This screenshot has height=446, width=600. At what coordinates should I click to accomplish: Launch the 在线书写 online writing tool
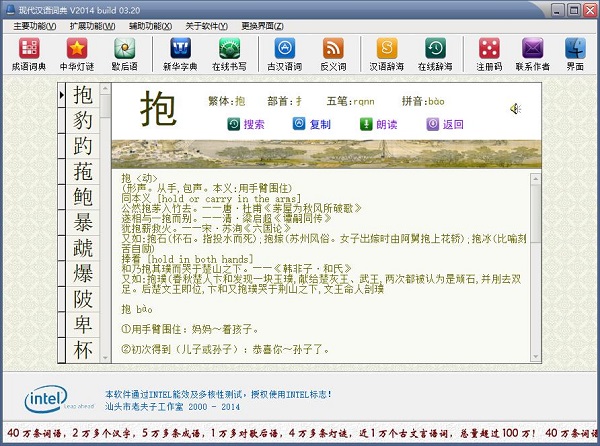[x=229, y=53]
